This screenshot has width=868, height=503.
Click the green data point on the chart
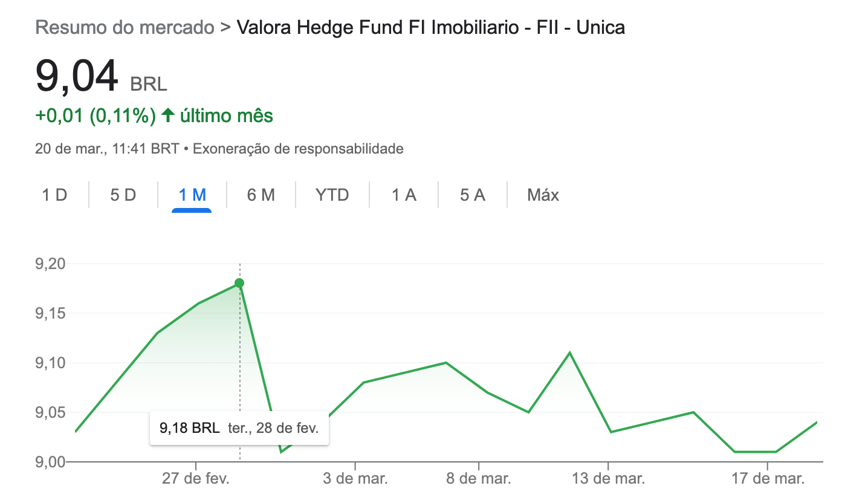(239, 282)
